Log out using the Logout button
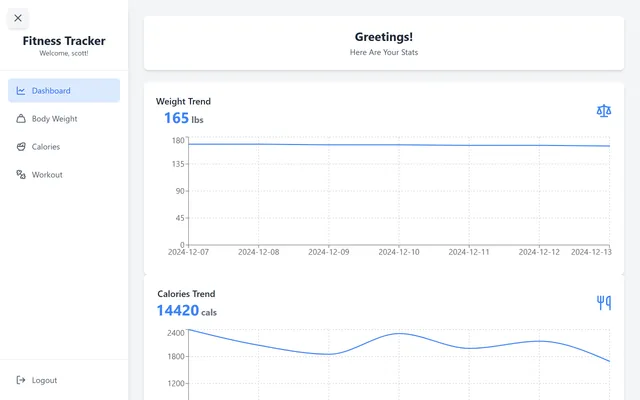Viewport: 640px width, 400px height. point(64,380)
